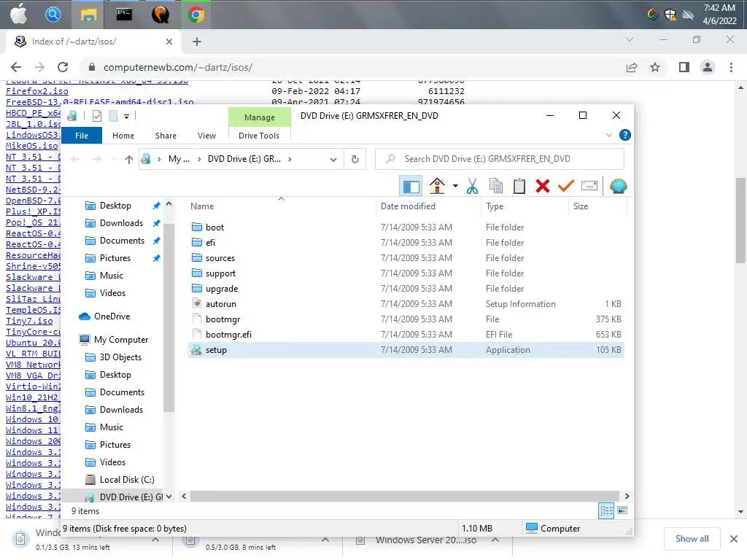Open the Firefox2.iso link
The height and width of the screenshot is (560, 747).
point(36,91)
